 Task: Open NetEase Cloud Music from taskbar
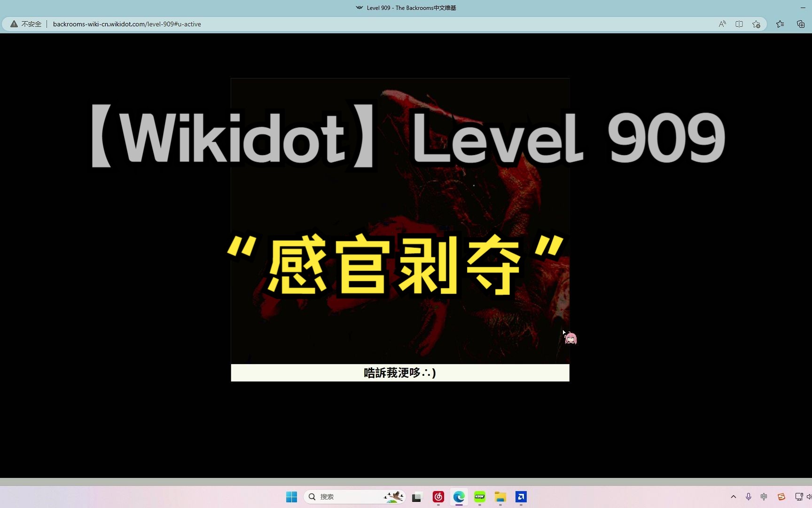(x=438, y=497)
